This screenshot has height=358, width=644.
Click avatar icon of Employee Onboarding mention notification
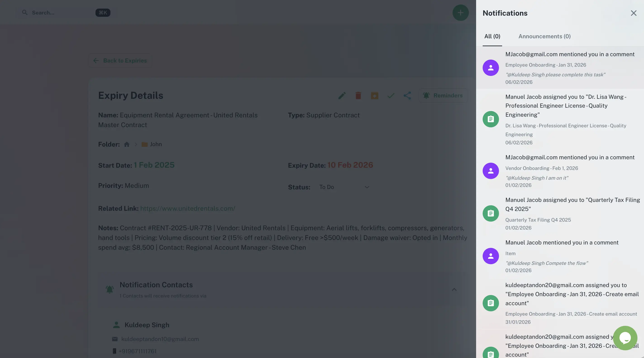coord(491,68)
